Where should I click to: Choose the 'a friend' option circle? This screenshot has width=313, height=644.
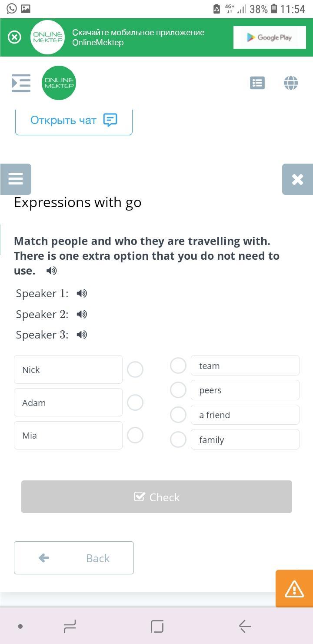click(x=178, y=415)
